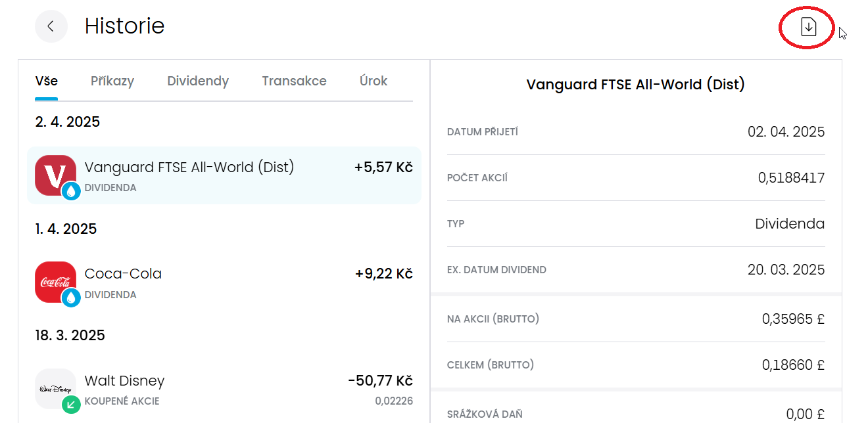Image resolution: width=868 pixels, height=423 pixels.
Task: Select the Úrok tab
Action: coord(374,81)
